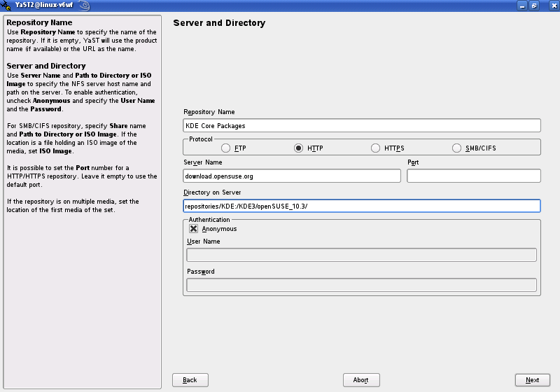Click the Repository Name input field
Image resolution: width=560 pixels, height=392 pixels.
(362, 125)
